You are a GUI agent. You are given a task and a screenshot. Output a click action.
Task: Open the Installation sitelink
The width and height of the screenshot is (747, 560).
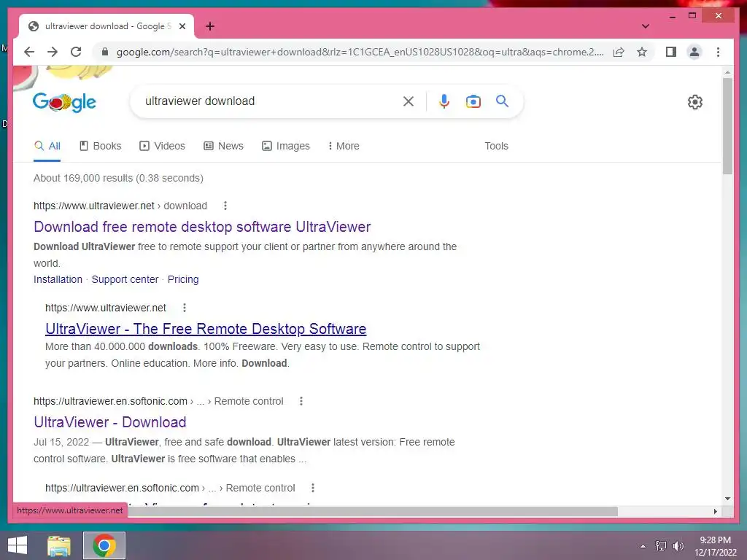[x=58, y=279]
